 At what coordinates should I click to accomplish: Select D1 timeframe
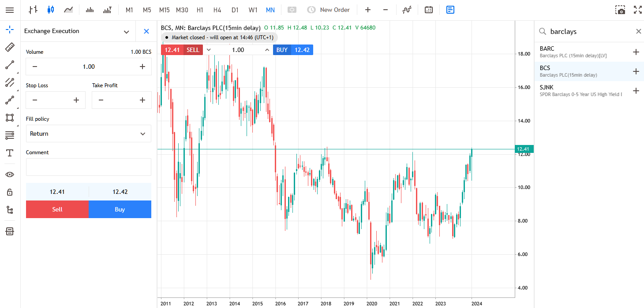pyautogui.click(x=235, y=10)
